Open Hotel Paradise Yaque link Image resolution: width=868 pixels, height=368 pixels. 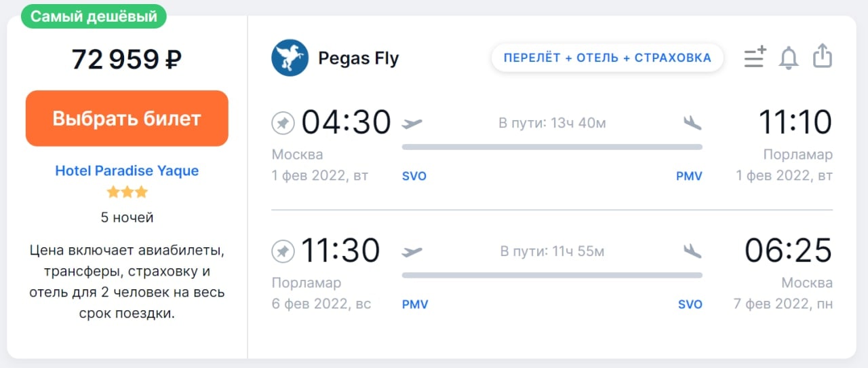pyautogui.click(x=127, y=170)
